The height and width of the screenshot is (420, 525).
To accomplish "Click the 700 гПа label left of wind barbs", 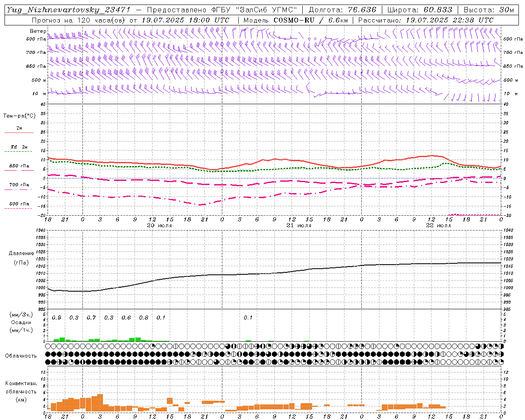I will point(36,52).
